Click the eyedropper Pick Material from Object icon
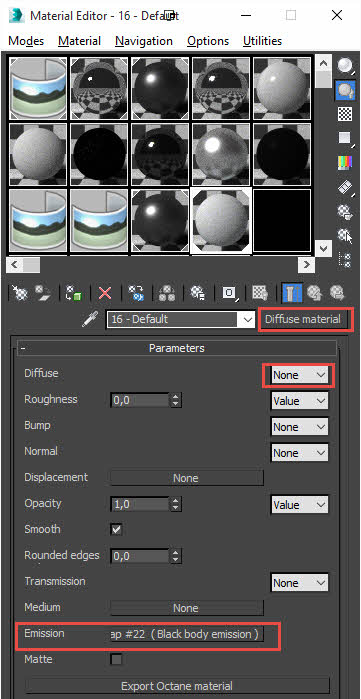Screen dimensions: 361x699 tap(90, 319)
